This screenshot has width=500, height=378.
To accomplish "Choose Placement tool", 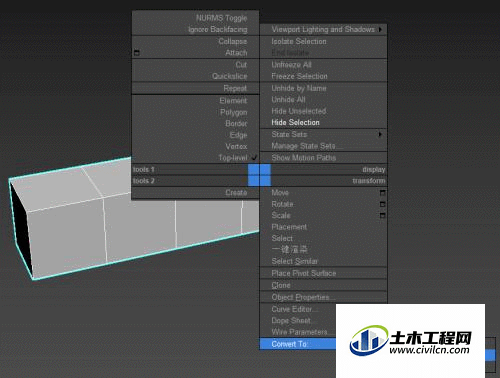I will [289, 227].
